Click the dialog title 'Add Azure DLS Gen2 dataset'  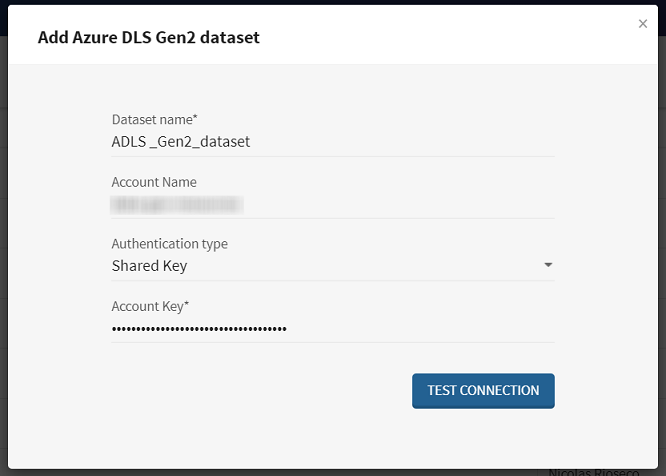point(149,38)
